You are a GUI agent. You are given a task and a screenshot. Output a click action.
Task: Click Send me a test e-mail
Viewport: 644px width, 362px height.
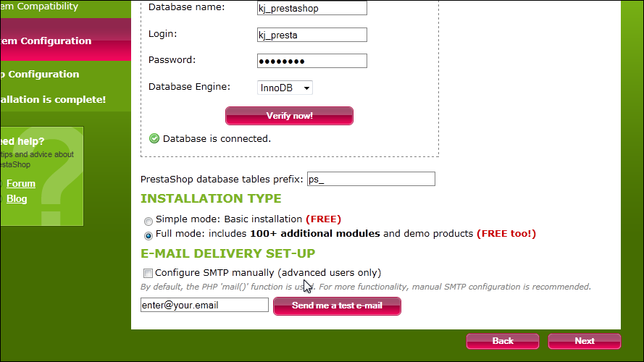pos(337,306)
